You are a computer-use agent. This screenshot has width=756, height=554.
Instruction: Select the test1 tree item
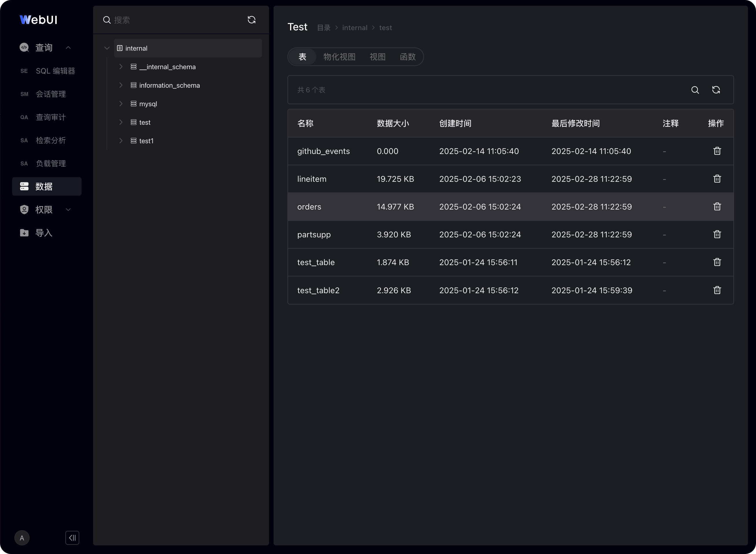click(x=146, y=141)
